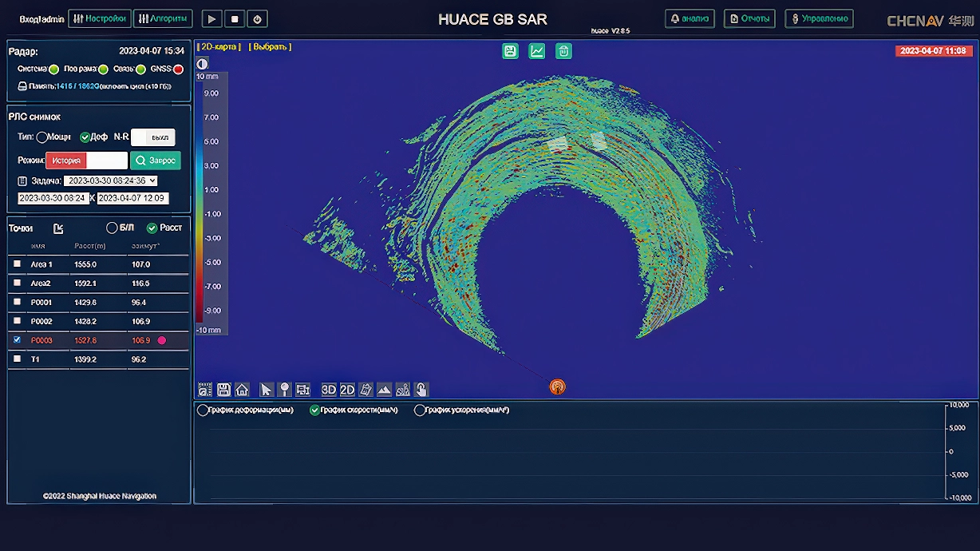Click the play button in top toolbar
The image size is (980, 551).
pyautogui.click(x=211, y=18)
